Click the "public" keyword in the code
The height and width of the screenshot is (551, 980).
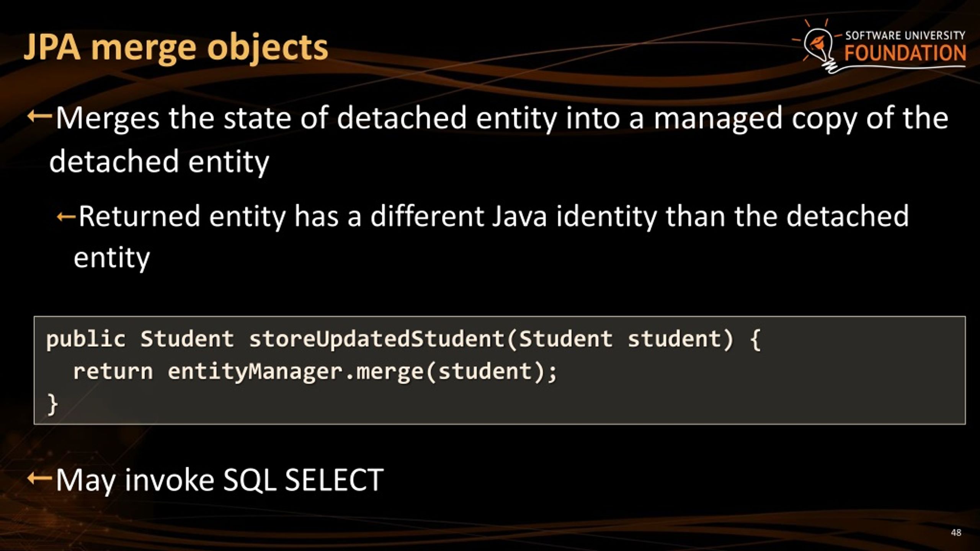click(86, 339)
